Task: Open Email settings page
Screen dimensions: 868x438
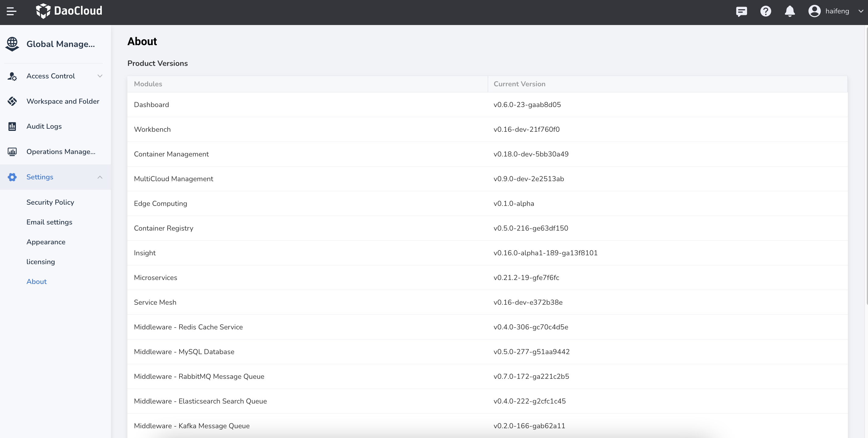Action: point(49,222)
